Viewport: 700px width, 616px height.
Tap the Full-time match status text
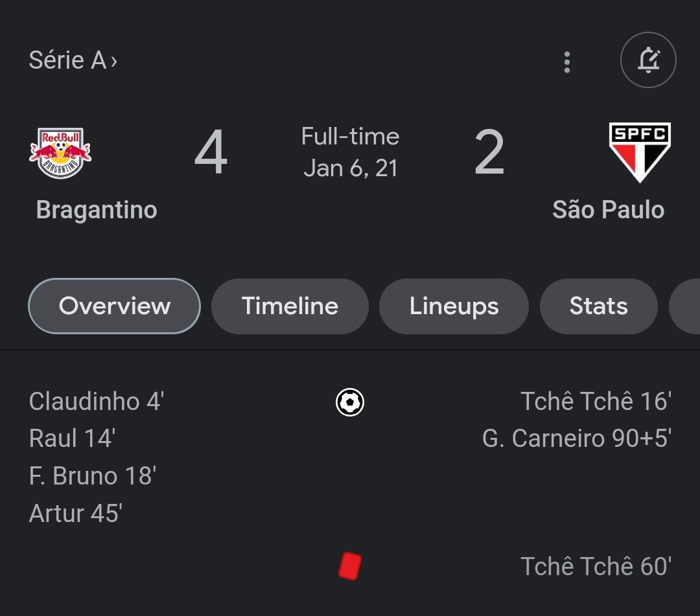350,137
